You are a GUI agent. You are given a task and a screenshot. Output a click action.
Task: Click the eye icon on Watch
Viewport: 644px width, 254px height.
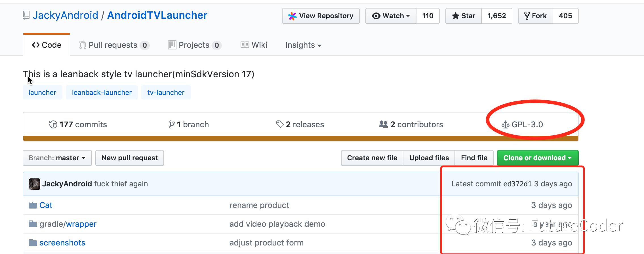pyautogui.click(x=376, y=16)
